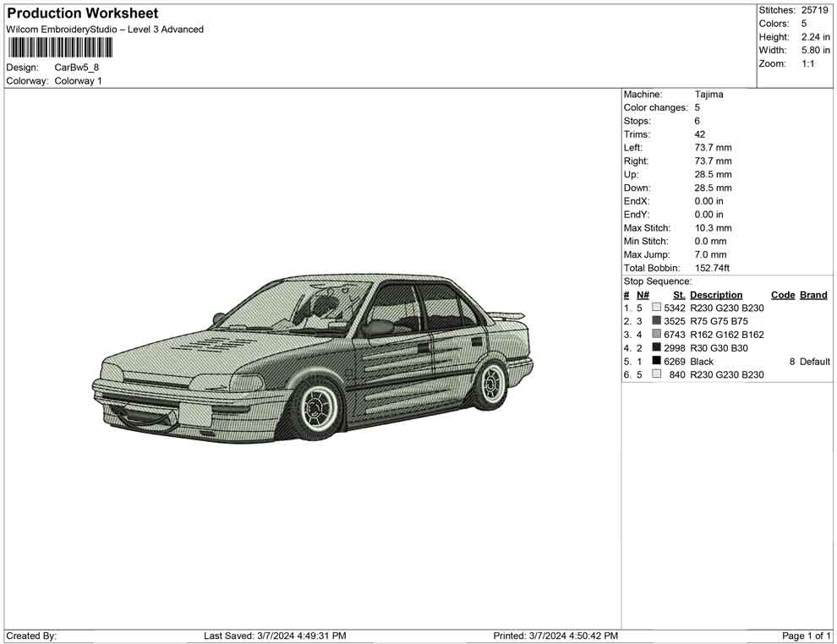The image size is (837, 644).
Task: Select the Width value 5.80 in
Action: click(815, 50)
